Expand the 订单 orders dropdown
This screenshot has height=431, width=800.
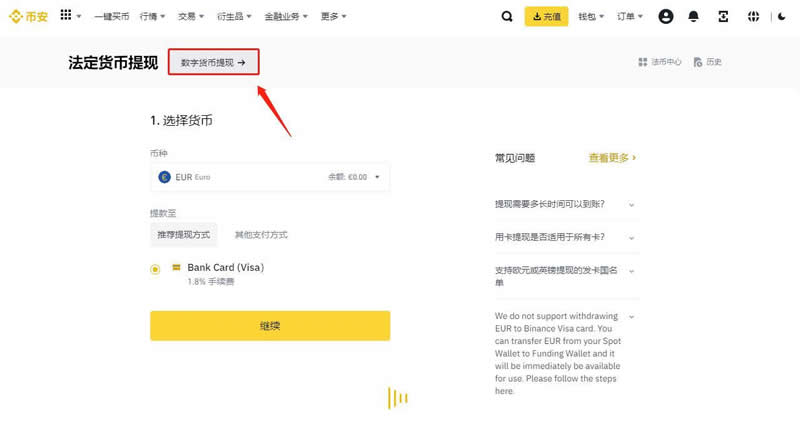click(630, 16)
